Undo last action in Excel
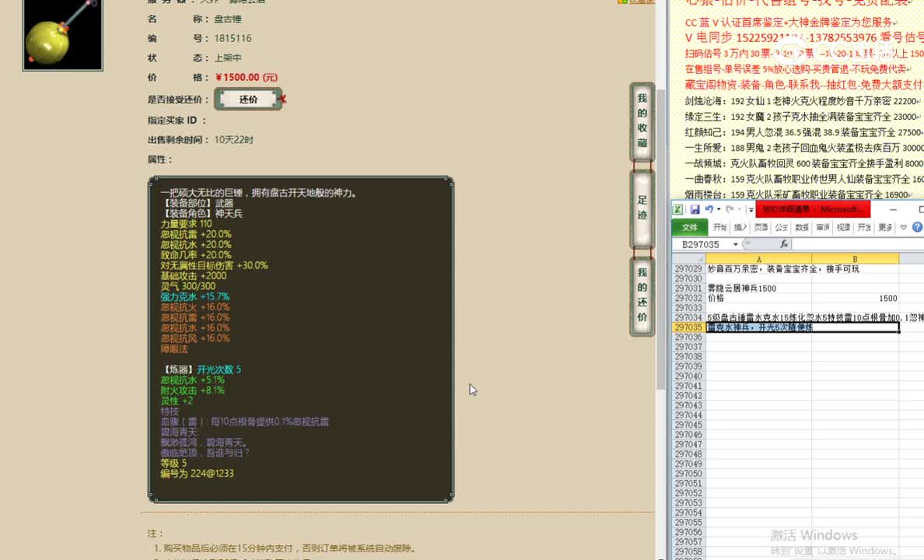 [709, 209]
